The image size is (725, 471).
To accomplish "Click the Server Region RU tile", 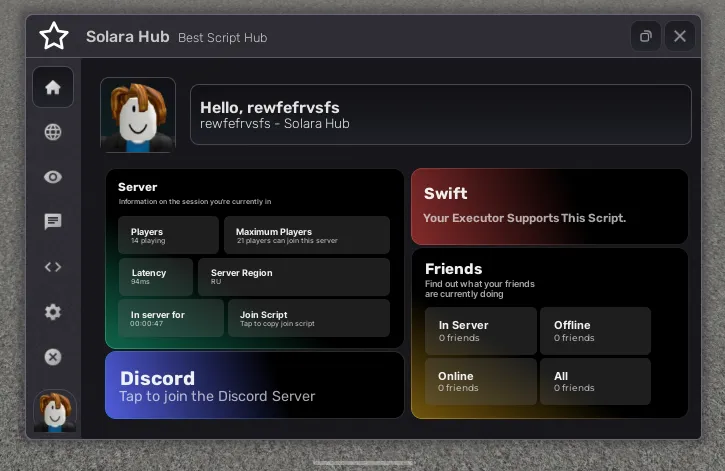I will [x=294, y=276].
